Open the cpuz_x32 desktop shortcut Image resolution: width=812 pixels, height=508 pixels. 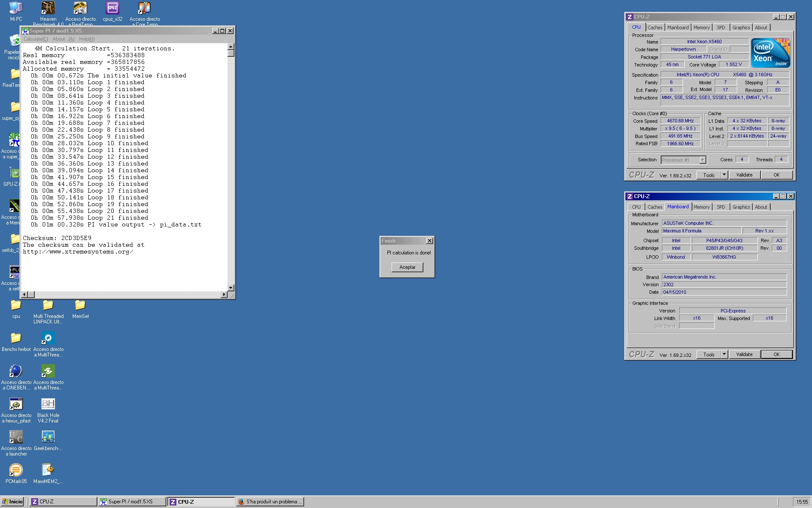pos(112,8)
